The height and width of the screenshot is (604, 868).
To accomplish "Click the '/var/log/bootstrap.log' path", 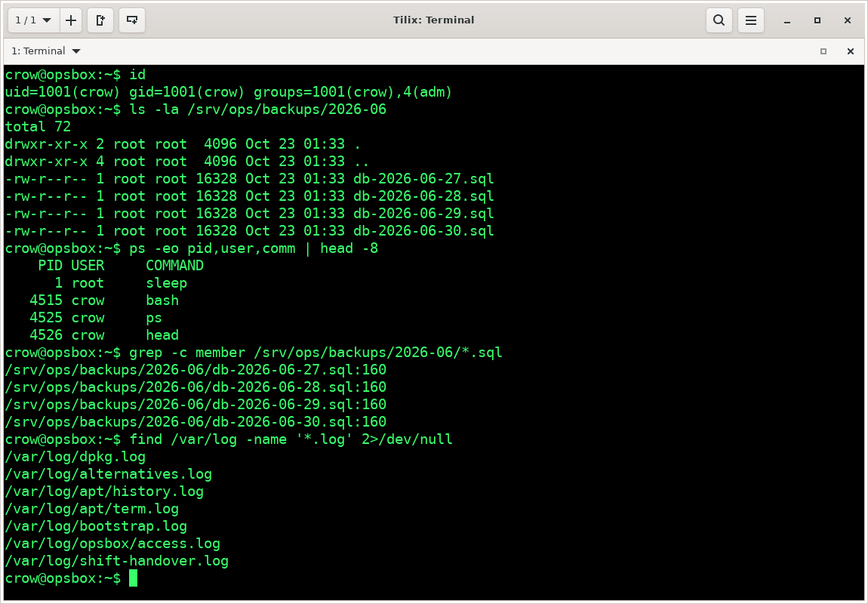I will (x=96, y=526).
